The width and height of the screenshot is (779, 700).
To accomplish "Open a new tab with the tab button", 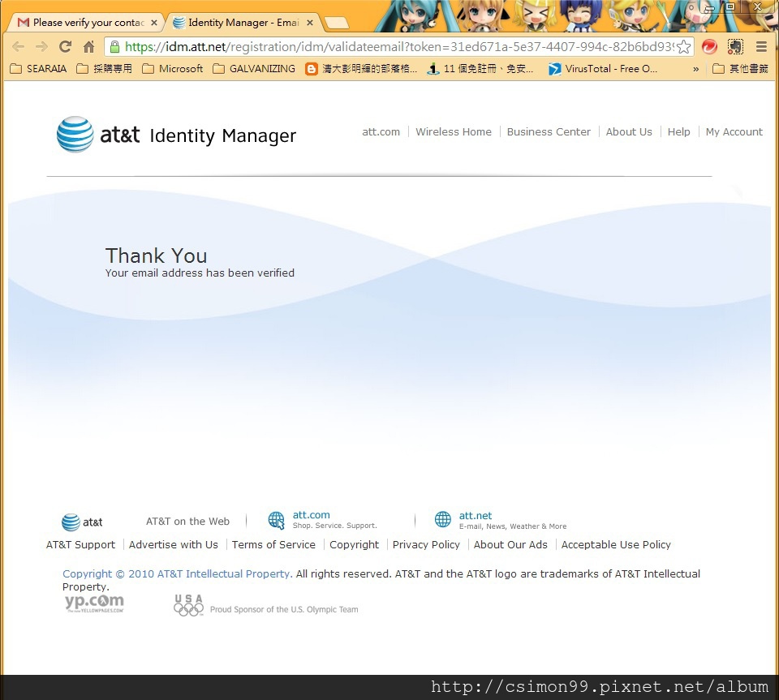I will point(336,23).
